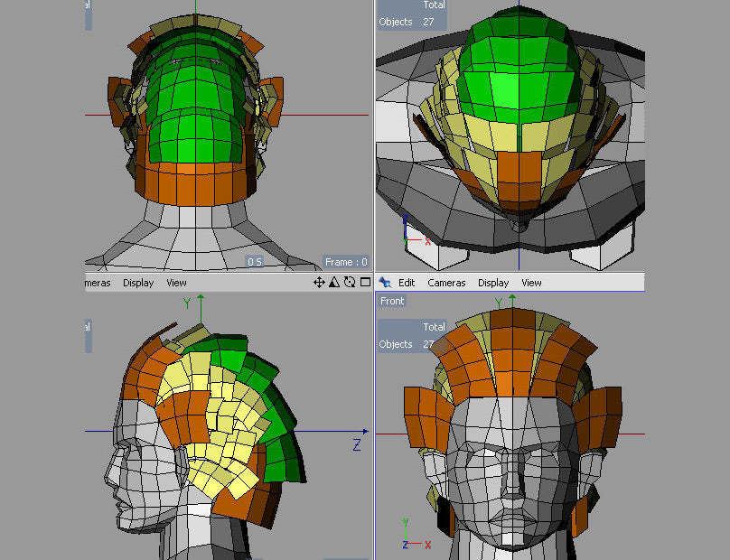Viewport: 730px width, 560px height.
Task: Click the Frame: 0 display field
Action: [347, 261]
